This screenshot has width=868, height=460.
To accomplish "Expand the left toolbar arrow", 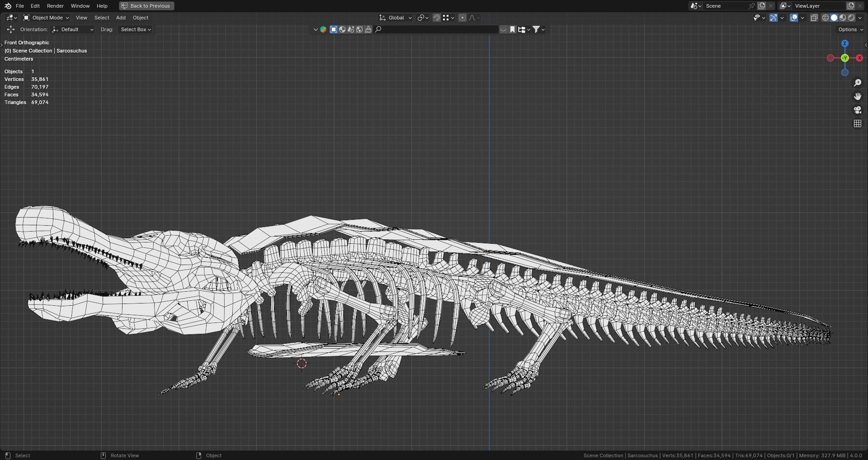I will coord(2,44).
